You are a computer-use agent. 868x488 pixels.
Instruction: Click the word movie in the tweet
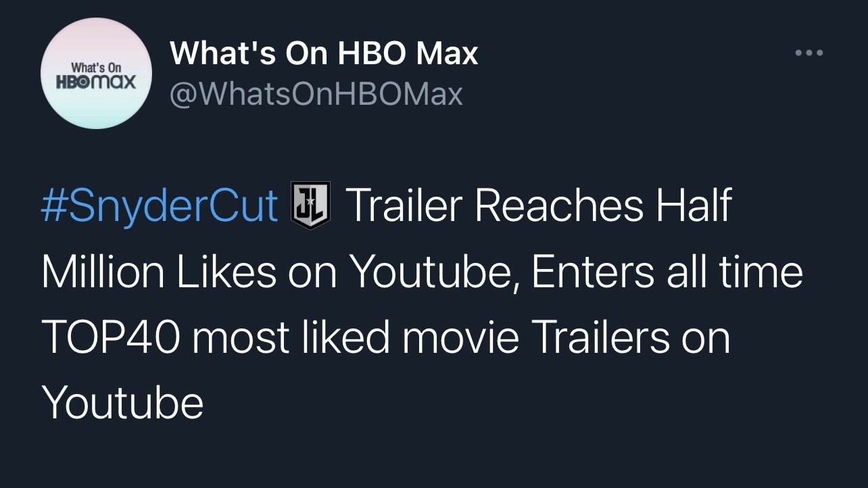[x=461, y=338]
